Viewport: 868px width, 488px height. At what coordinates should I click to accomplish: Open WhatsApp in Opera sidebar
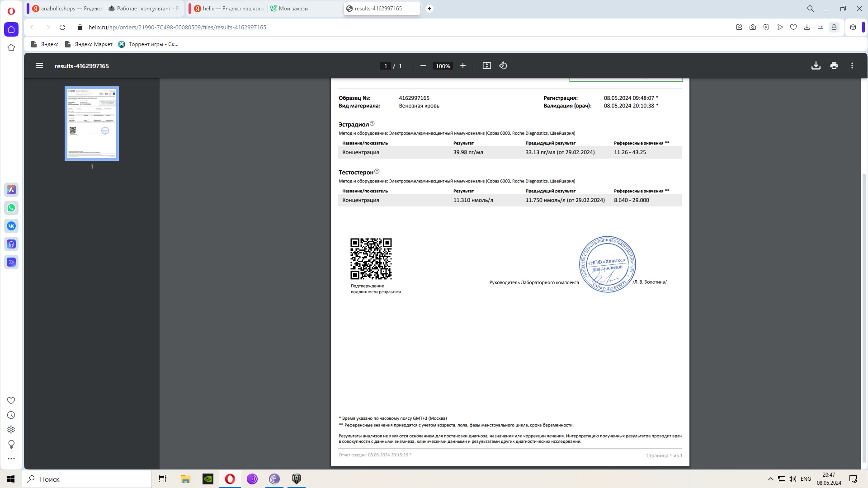click(11, 208)
